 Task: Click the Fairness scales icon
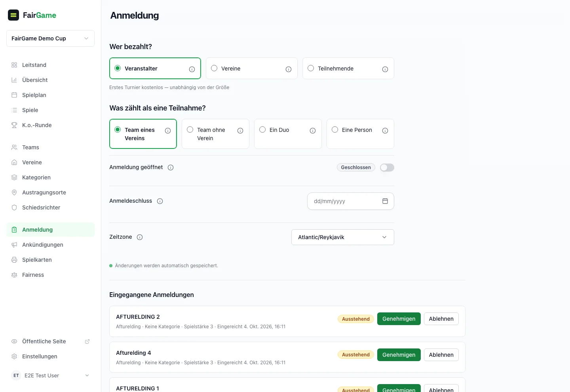click(x=14, y=275)
